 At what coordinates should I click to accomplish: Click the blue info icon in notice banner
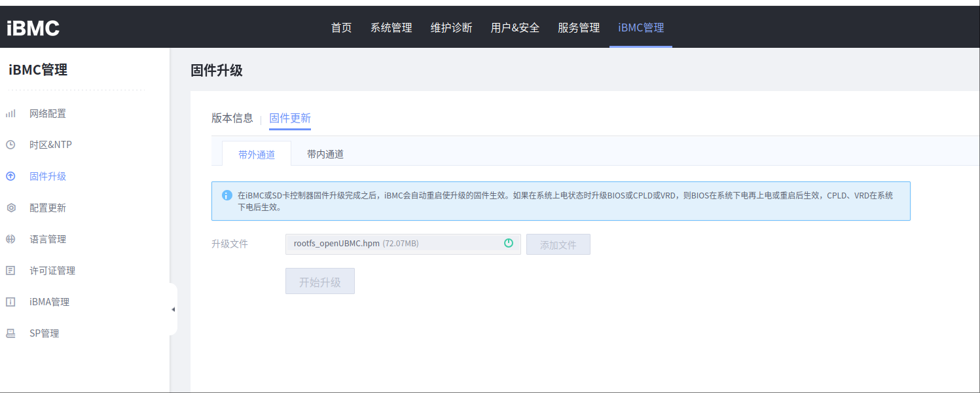[x=227, y=195]
